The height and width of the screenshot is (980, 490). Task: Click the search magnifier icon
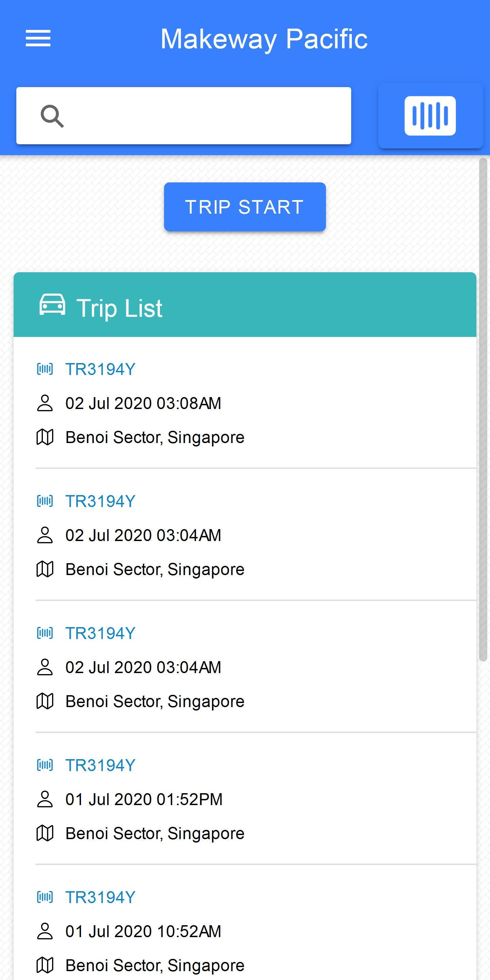click(52, 116)
